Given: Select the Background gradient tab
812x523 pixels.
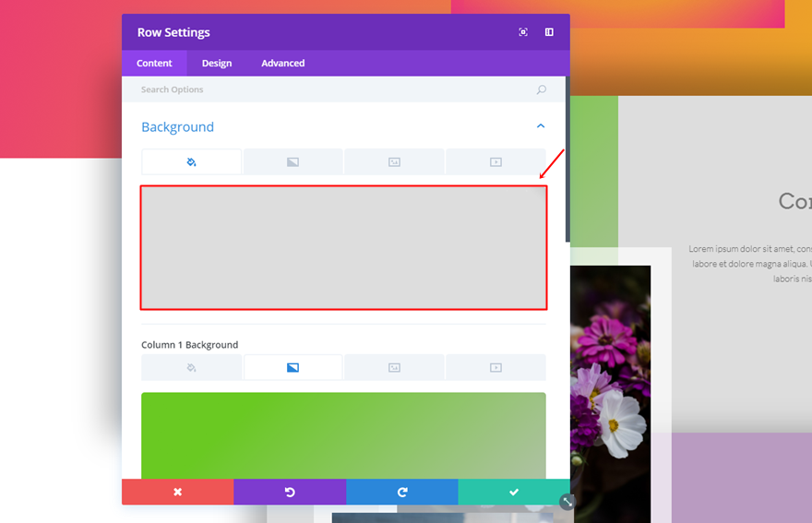Looking at the screenshot, I should click(x=293, y=162).
